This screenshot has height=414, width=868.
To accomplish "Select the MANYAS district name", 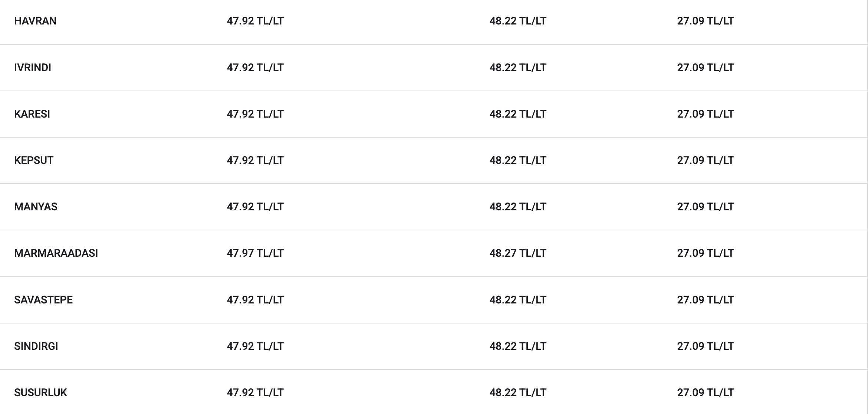I will 36,207.
